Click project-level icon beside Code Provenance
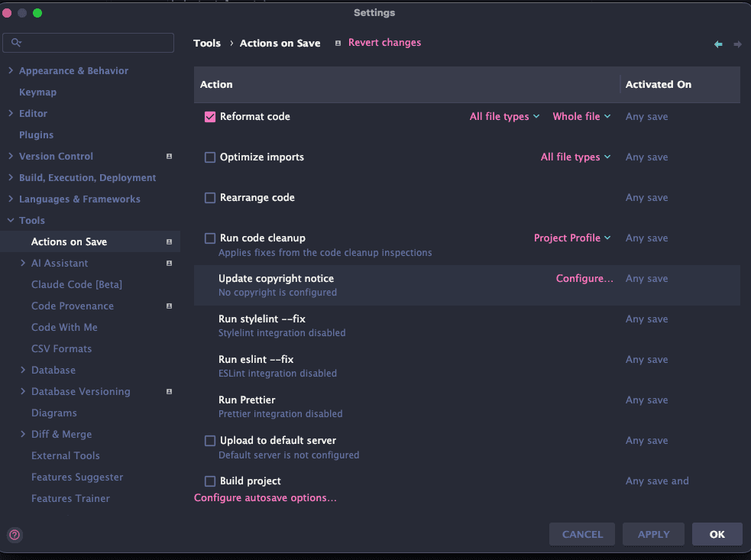The width and height of the screenshot is (751, 560). (169, 306)
